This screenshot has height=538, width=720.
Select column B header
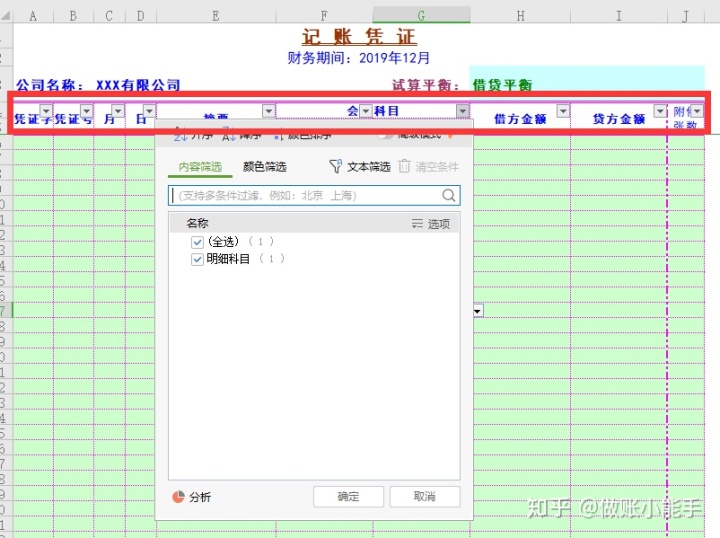[x=73, y=16]
